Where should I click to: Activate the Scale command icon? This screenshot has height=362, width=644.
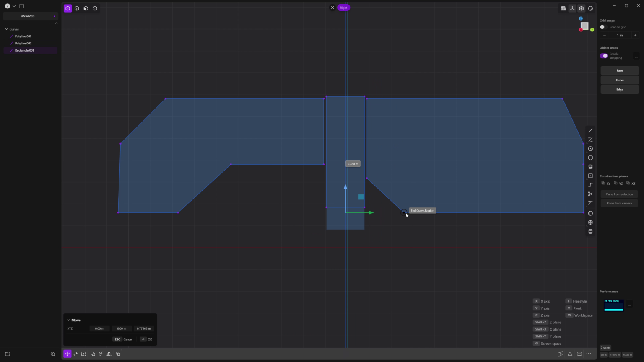pos(83,354)
